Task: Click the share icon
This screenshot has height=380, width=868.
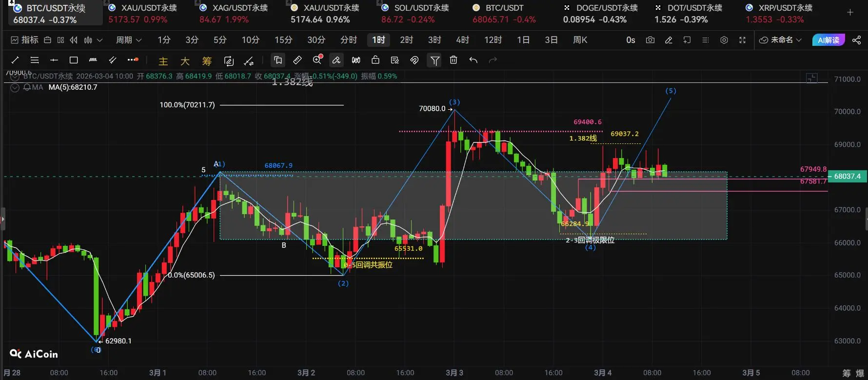Action: coord(856,40)
